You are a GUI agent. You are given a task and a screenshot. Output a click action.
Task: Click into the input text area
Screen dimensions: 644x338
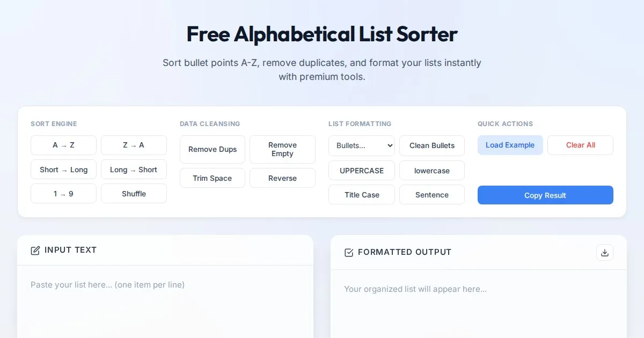165,306
